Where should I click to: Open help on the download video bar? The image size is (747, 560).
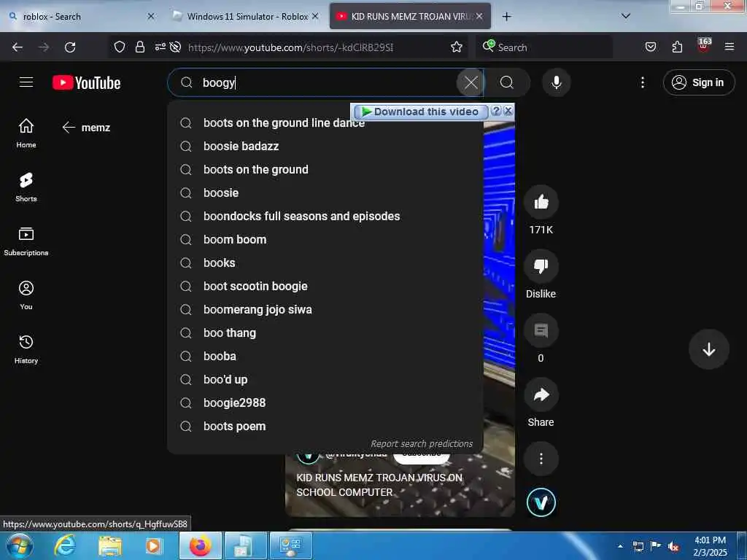click(x=496, y=111)
